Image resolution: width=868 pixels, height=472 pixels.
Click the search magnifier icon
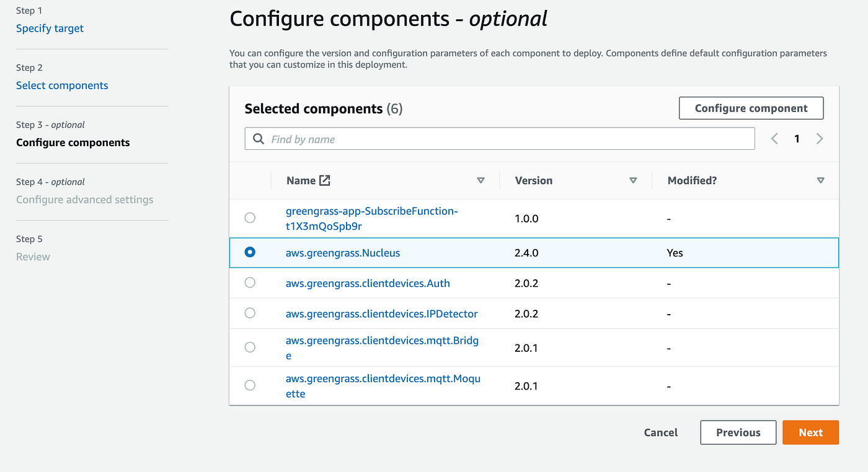coord(258,138)
